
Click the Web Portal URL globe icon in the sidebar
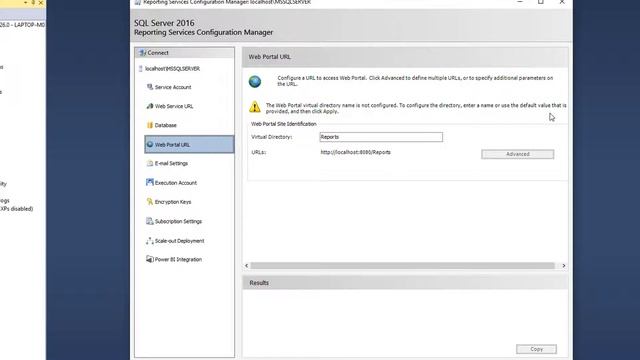[150, 144]
